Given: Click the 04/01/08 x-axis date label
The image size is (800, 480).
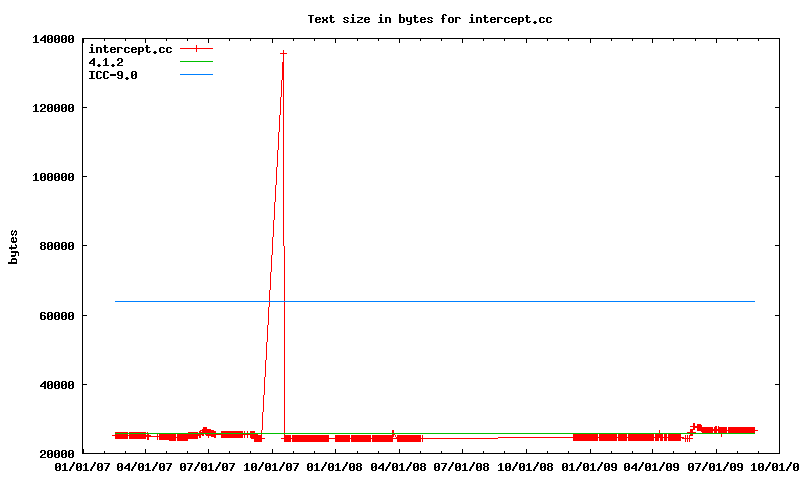Looking at the screenshot, I should click(400, 466).
